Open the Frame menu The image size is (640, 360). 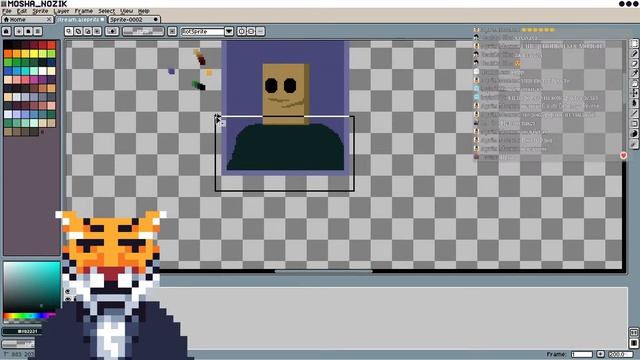(84, 11)
